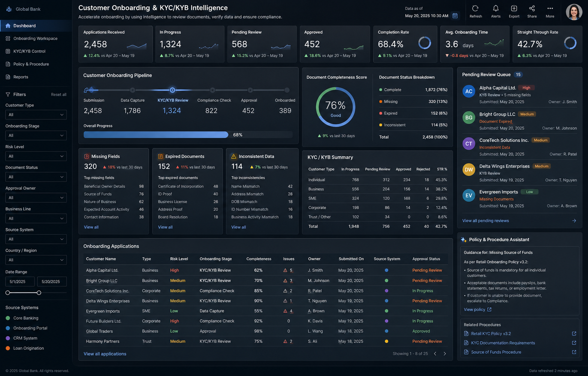Click the end date field 5/20/2025

[52, 282]
